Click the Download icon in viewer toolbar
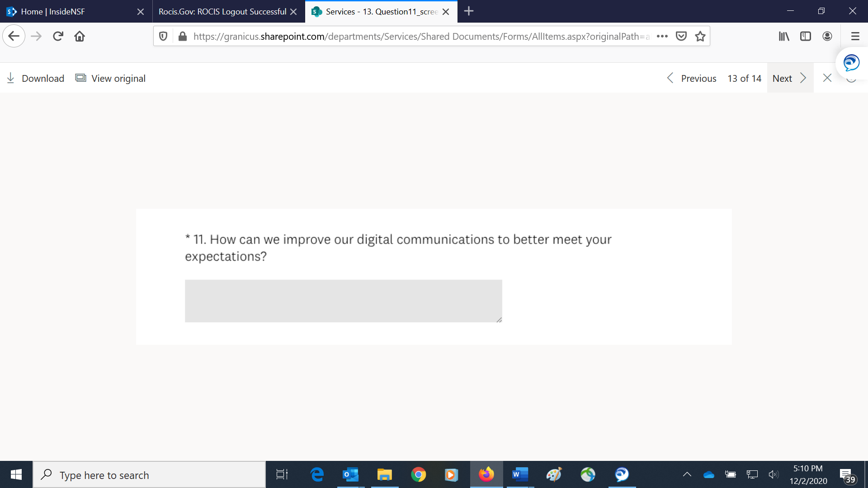The height and width of the screenshot is (488, 868). [x=11, y=78]
